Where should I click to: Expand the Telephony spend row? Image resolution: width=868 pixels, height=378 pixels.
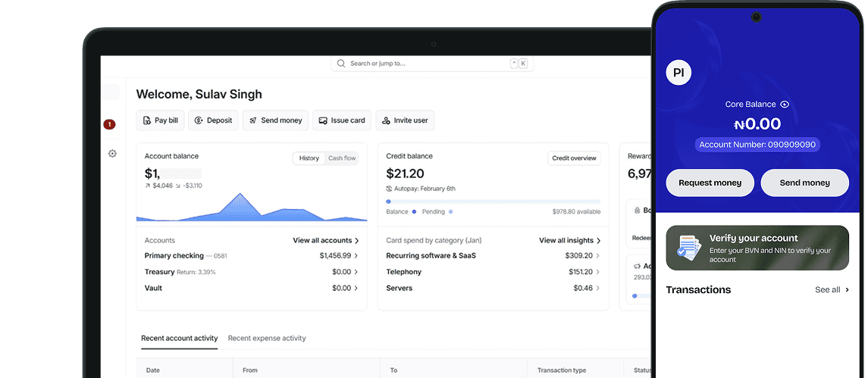click(493, 272)
